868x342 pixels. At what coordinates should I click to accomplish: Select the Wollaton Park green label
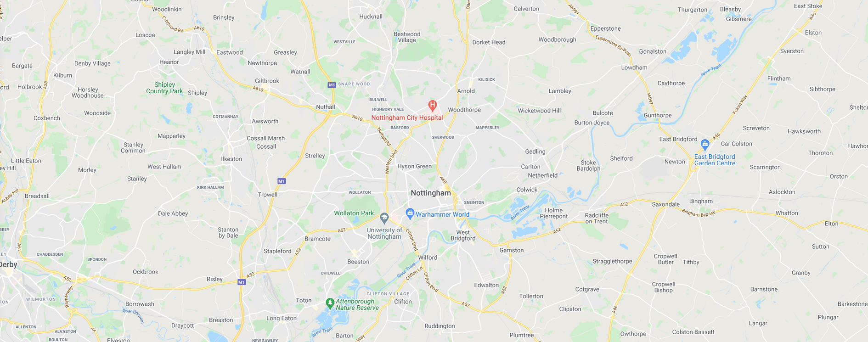[354, 213]
